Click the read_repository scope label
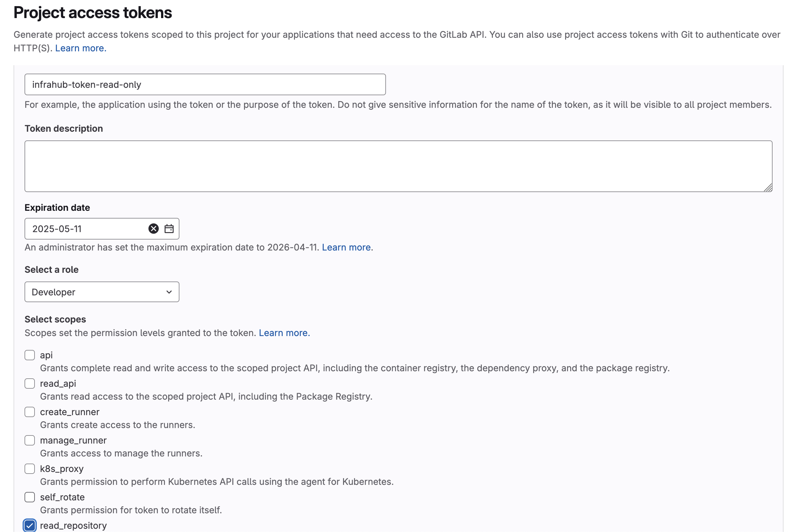Screen dimensions: 790x532 [73, 526]
